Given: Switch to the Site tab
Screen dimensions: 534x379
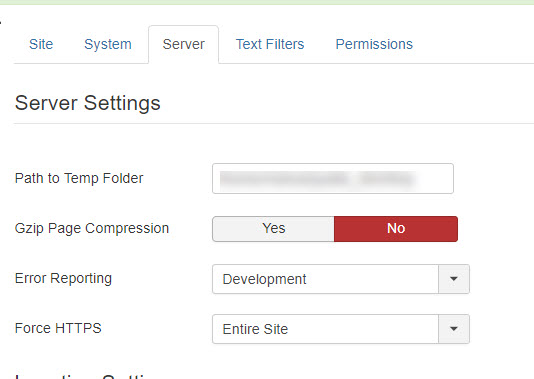Looking at the screenshot, I should [x=41, y=44].
